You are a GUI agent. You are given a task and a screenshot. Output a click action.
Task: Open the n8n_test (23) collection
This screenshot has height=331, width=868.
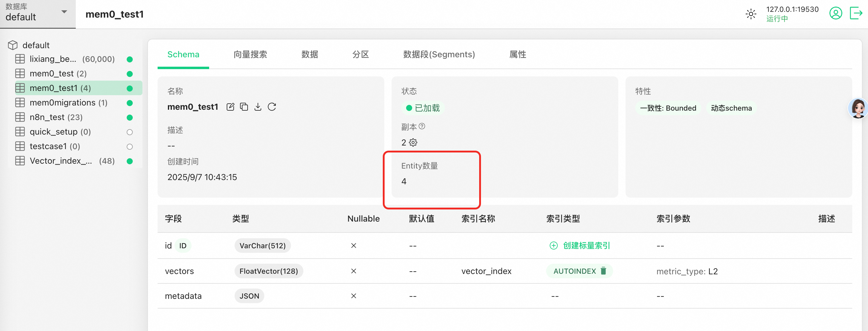(x=75, y=117)
